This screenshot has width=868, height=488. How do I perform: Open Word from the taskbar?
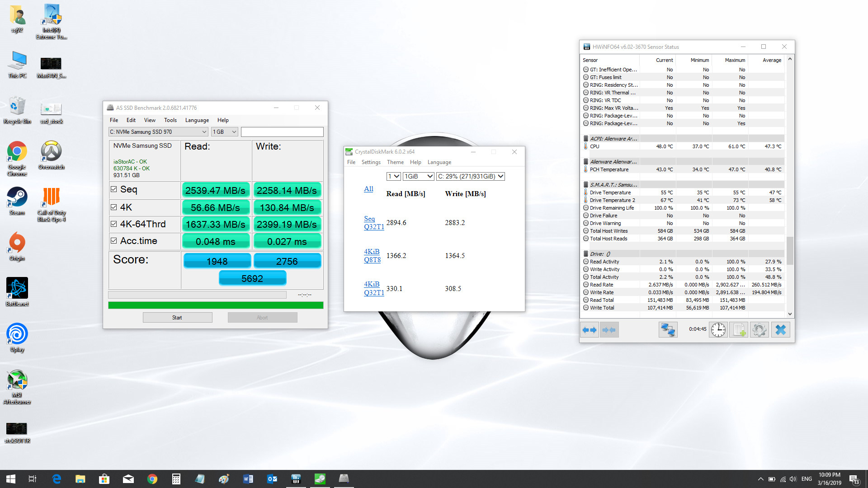point(248,479)
